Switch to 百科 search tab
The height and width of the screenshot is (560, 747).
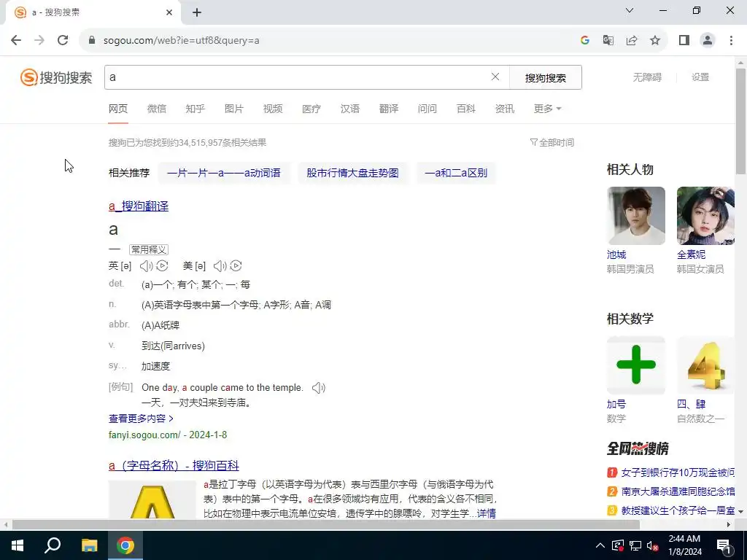[466, 109]
